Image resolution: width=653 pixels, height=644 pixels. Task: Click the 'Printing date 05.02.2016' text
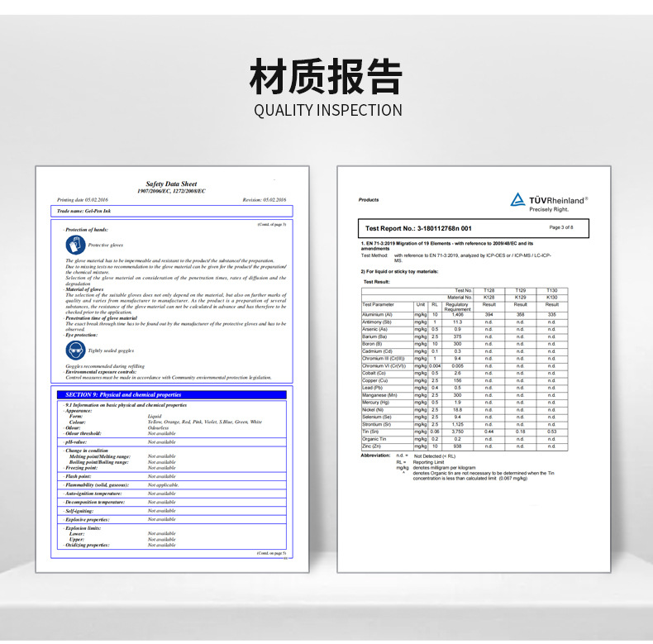point(83,200)
